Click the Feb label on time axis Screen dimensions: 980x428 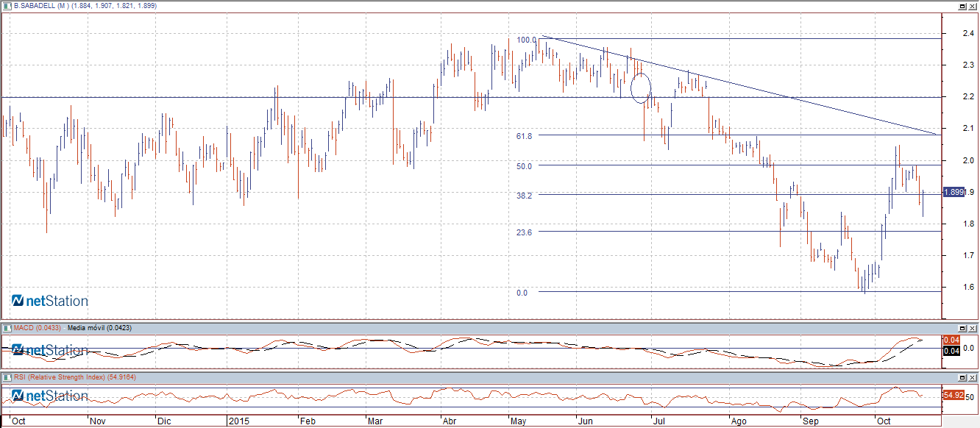[x=307, y=421]
